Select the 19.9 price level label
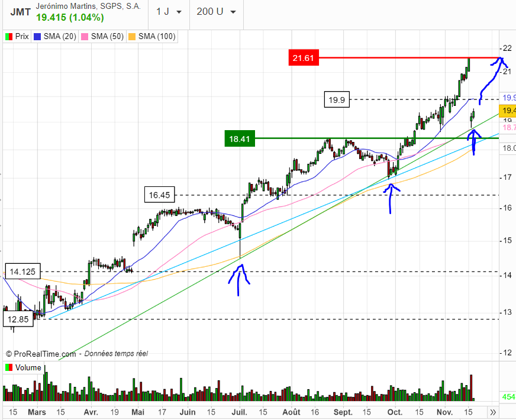This screenshot has height=420, width=516. [x=337, y=99]
